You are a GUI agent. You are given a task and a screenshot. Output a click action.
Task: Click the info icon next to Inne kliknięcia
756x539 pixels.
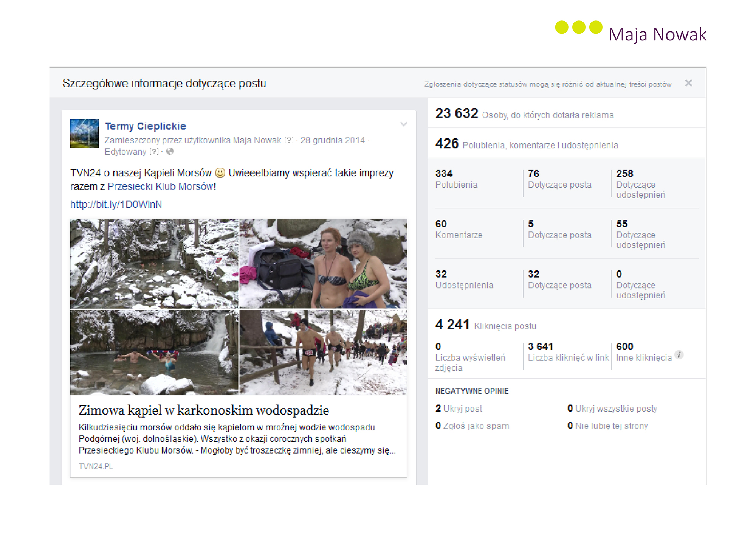pos(679,355)
